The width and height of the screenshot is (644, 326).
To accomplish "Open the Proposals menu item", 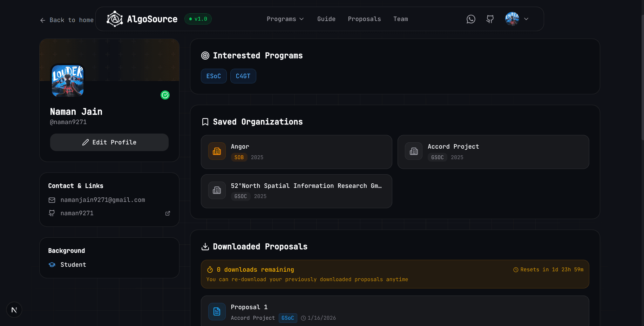I will 364,19.
